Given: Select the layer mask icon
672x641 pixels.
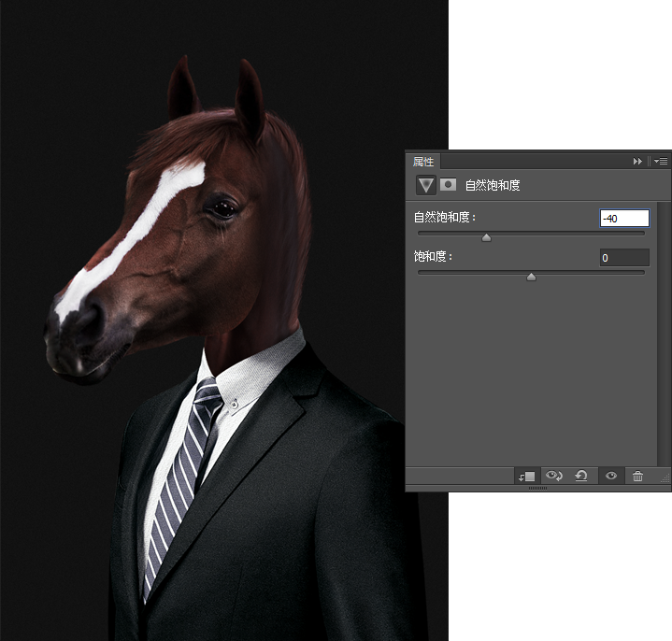Looking at the screenshot, I should (x=448, y=185).
